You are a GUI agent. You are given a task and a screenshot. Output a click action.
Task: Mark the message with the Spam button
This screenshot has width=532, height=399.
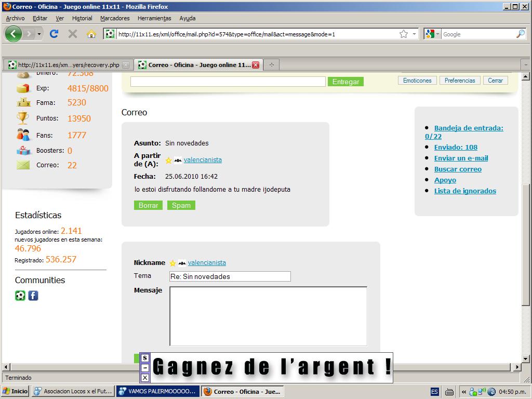point(181,205)
